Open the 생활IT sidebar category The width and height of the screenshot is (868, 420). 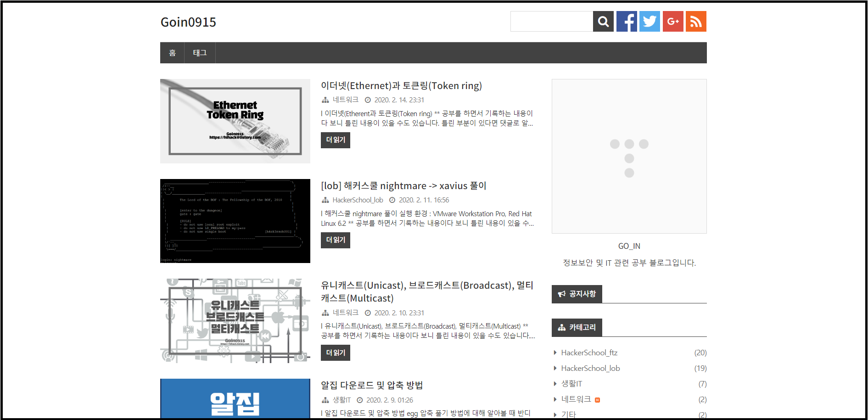(571, 384)
